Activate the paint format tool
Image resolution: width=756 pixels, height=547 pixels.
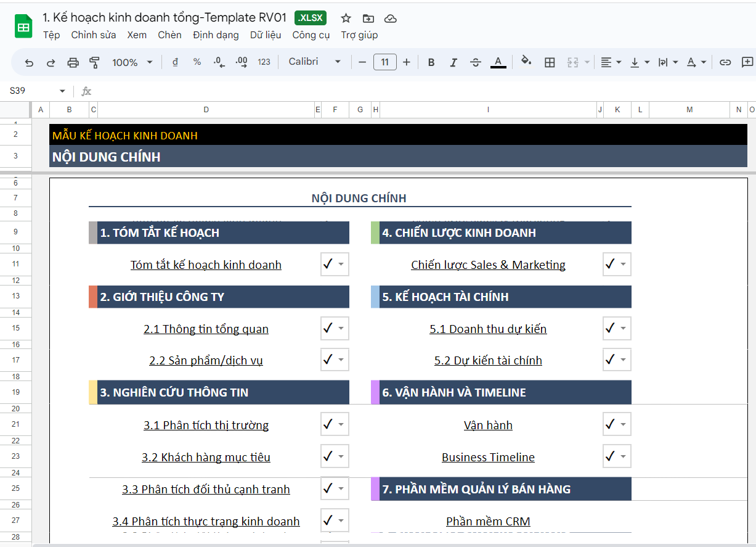[94, 62]
